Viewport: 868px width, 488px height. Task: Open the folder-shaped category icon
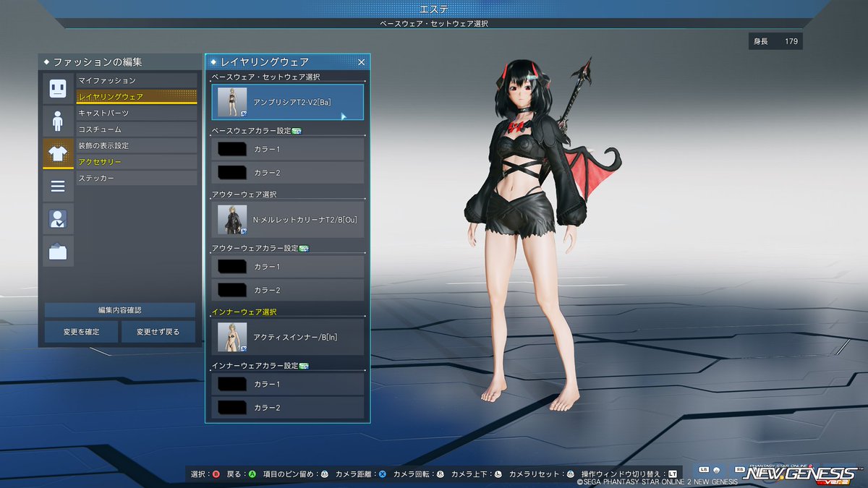(58, 251)
